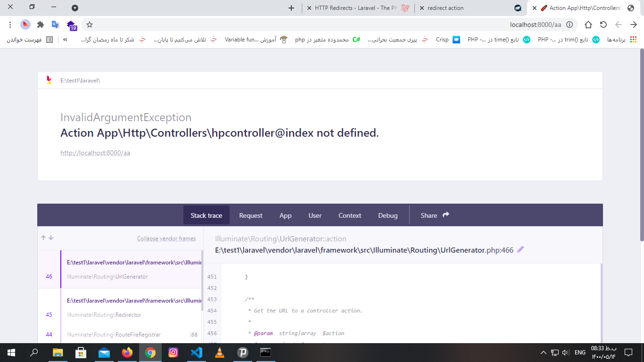Click the Collapse vendor frames link
This screenshot has width=644, height=362.
(166, 239)
